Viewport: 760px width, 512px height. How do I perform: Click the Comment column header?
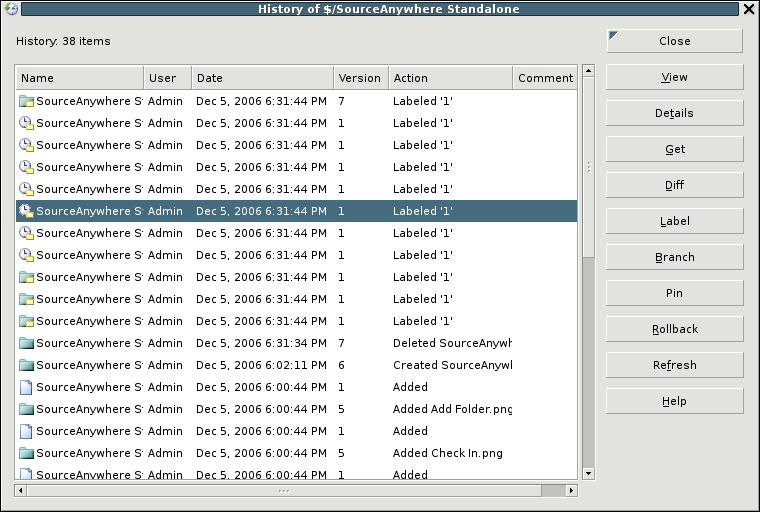(x=545, y=78)
